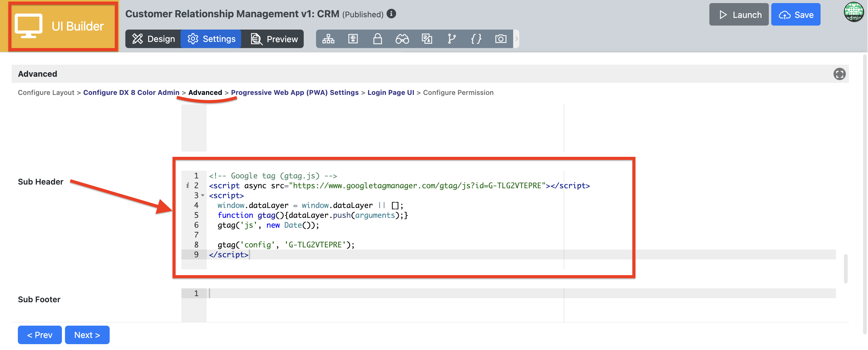Open the curly braces JSON icon
The width and height of the screenshot is (868, 350).
tap(476, 39)
